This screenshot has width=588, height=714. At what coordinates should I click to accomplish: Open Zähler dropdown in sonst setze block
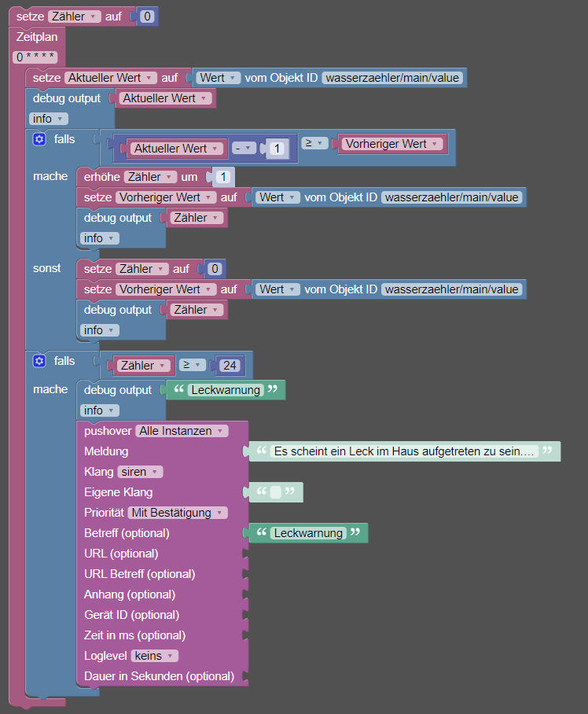point(142,269)
